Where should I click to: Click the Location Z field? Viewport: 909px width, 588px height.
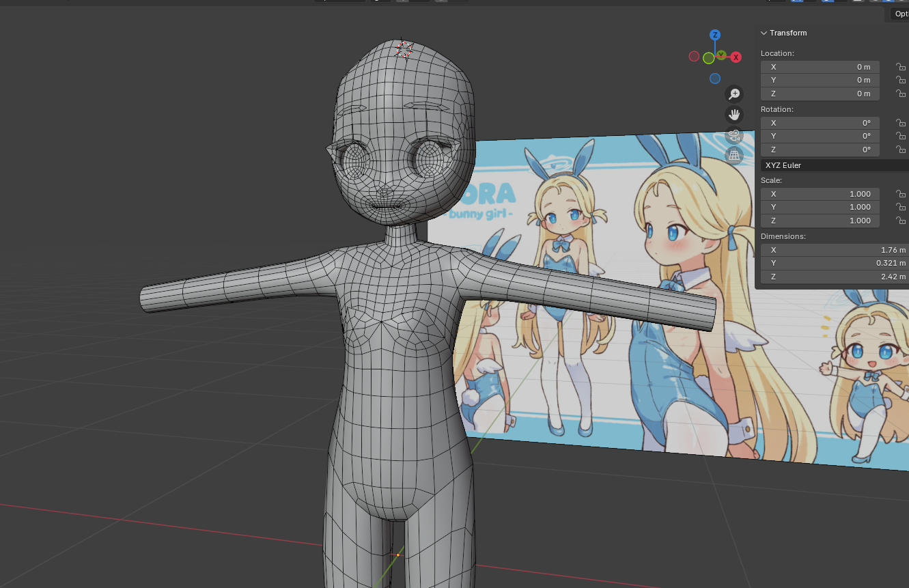(820, 94)
